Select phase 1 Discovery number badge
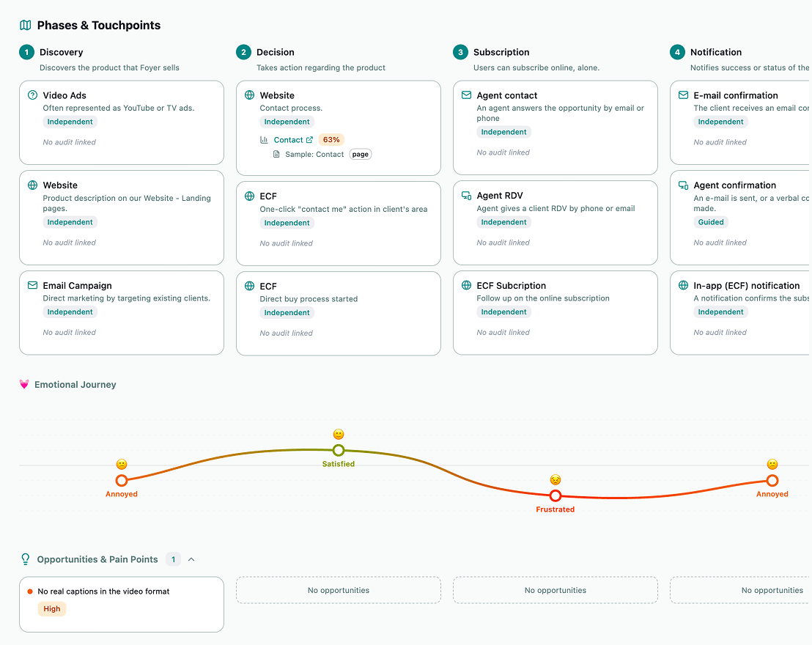The width and height of the screenshot is (812, 645). pos(27,52)
